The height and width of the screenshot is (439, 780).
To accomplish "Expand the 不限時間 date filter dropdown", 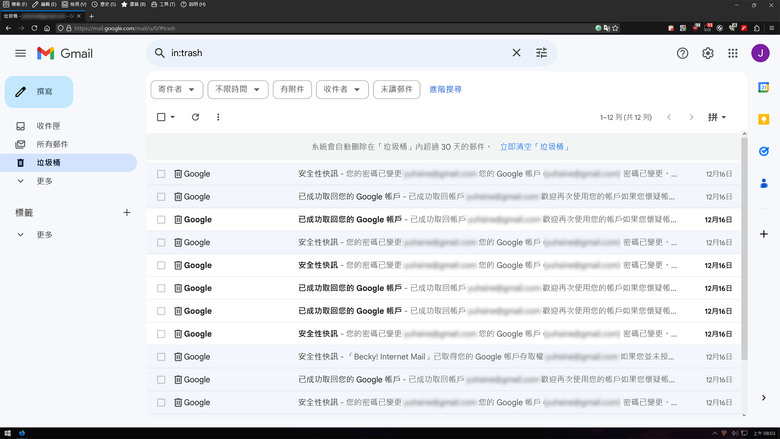I will pyautogui.click(x=239, y=89).
